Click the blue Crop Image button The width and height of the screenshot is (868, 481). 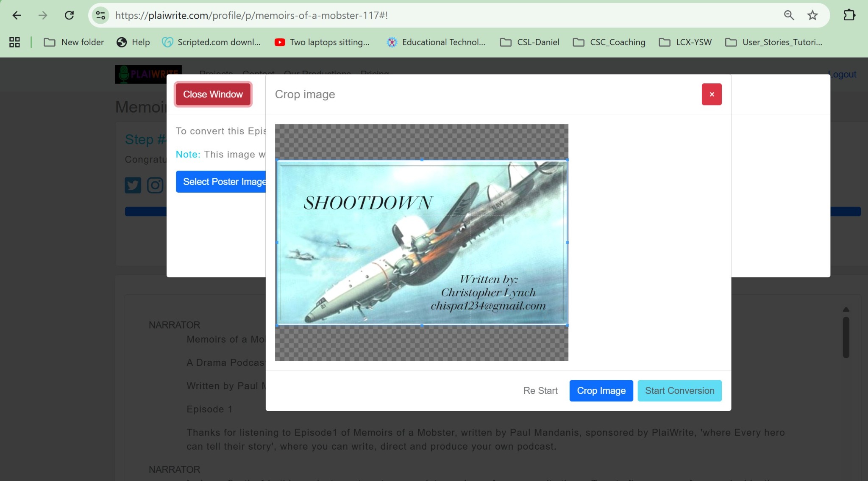[601, 391]
